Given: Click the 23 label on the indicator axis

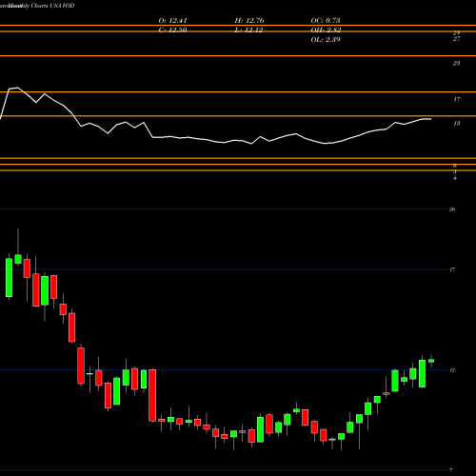Looking at the screenshot, I should click(x=456, y=64).
